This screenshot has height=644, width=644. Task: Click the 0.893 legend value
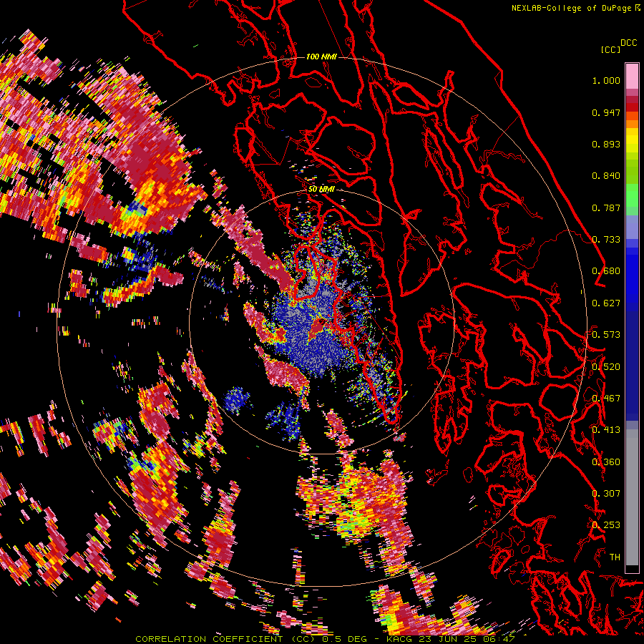tap(606, 144)
